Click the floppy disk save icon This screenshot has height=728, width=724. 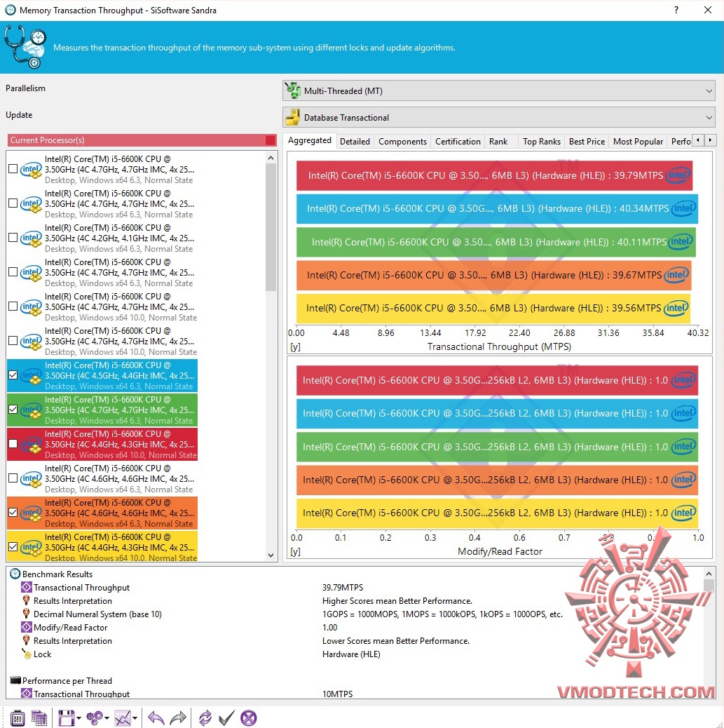coord(66,717)
